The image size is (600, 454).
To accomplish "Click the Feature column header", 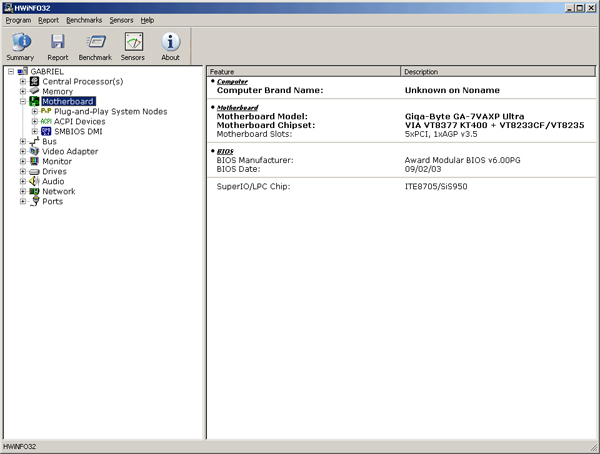I will pyautogui.click(x=303, y=72).
